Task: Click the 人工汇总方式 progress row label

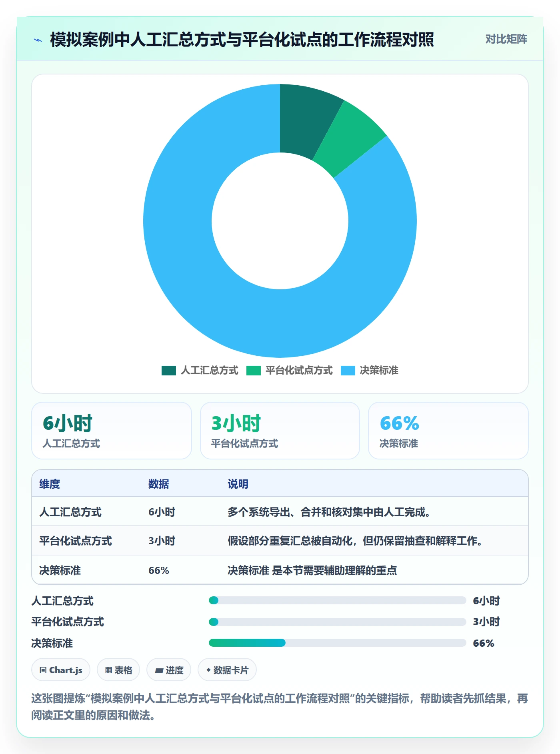Action: tap(62, 601)
